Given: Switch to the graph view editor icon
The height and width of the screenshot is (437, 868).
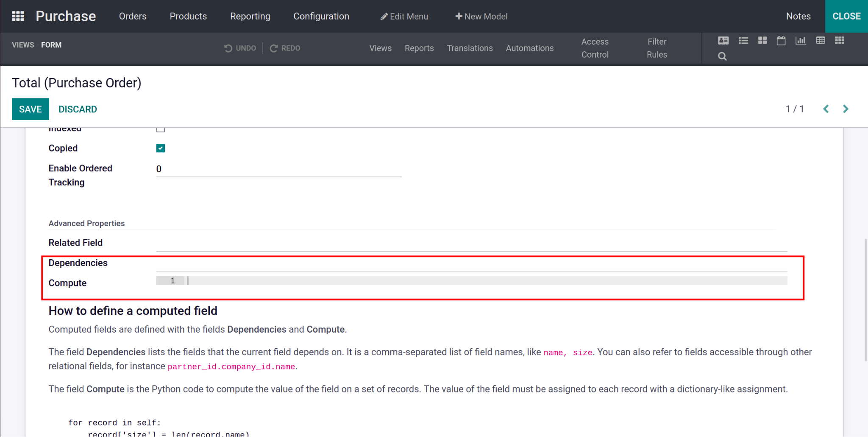Looking at the screenshot, I should [801, 41].
